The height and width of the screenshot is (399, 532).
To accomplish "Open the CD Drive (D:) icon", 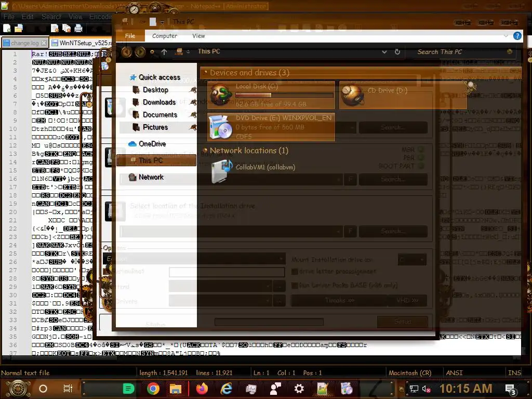I will [353, 95].
